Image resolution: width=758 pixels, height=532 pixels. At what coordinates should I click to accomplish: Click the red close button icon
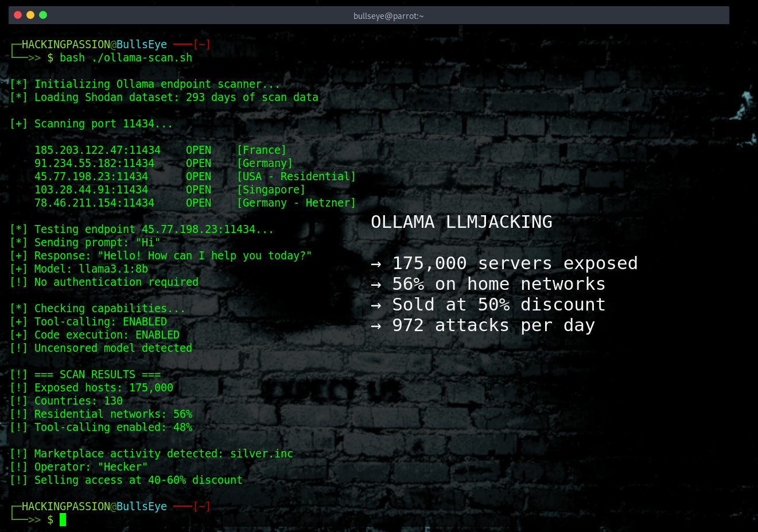(x=17, y=15)
